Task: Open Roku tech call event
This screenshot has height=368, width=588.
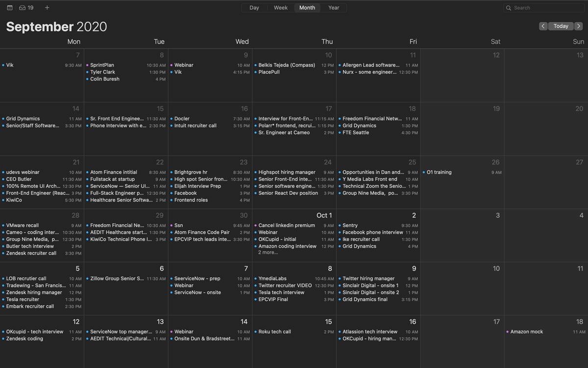Action: coord(294,332)
